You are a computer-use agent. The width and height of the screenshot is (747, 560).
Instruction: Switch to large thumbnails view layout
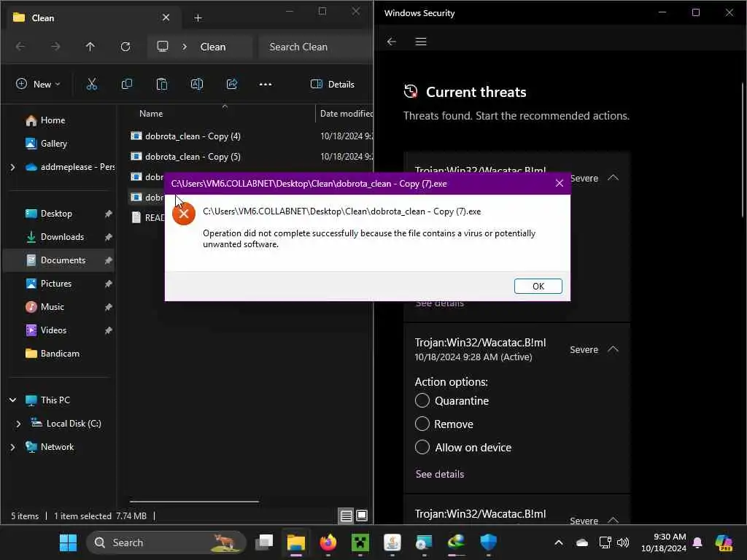tap(362, 516)
